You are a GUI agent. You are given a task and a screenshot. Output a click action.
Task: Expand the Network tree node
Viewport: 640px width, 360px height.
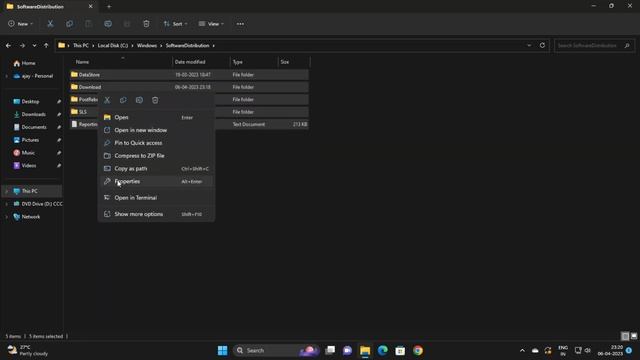pos(7,217)
